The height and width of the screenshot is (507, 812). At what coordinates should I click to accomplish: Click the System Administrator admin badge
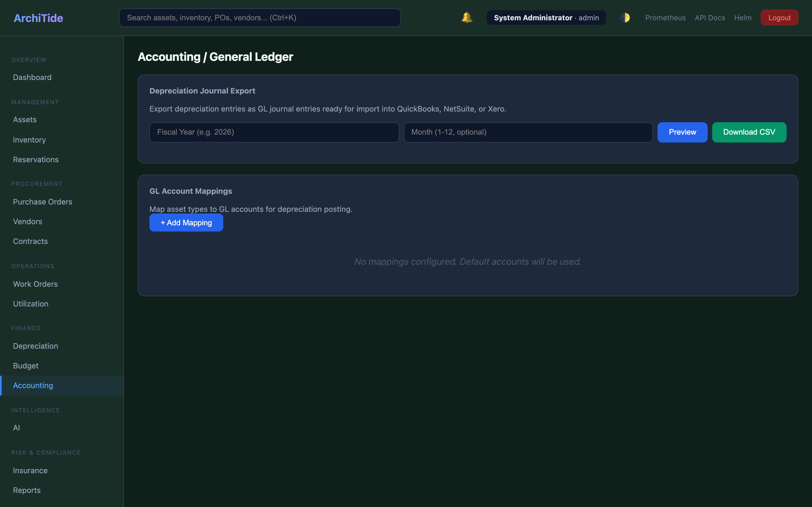click(546, 17)
